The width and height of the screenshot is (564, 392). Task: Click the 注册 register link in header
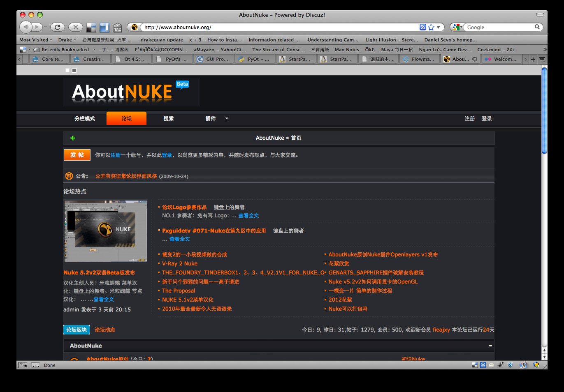[469, 119]
